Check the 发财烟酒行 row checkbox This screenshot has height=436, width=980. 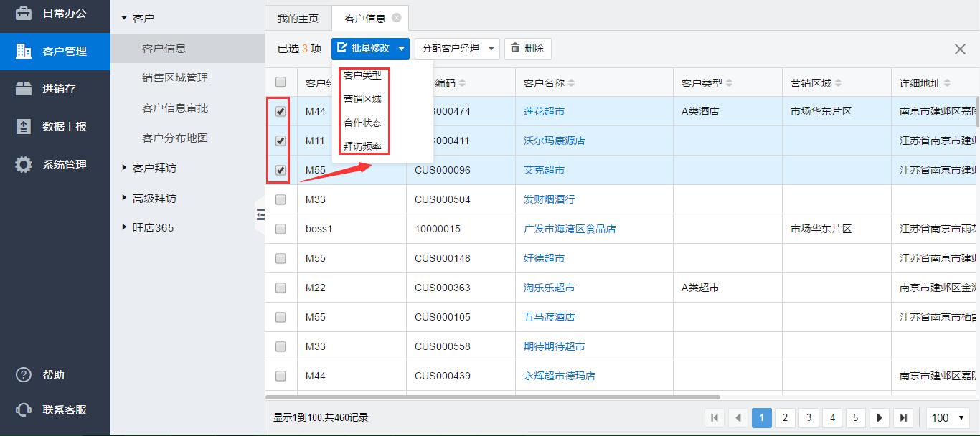coord(281,199)
